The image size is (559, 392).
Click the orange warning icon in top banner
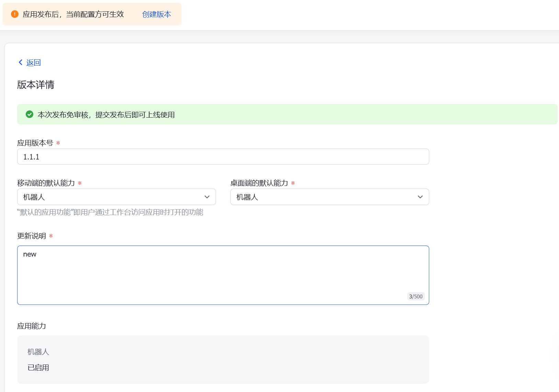15,14
